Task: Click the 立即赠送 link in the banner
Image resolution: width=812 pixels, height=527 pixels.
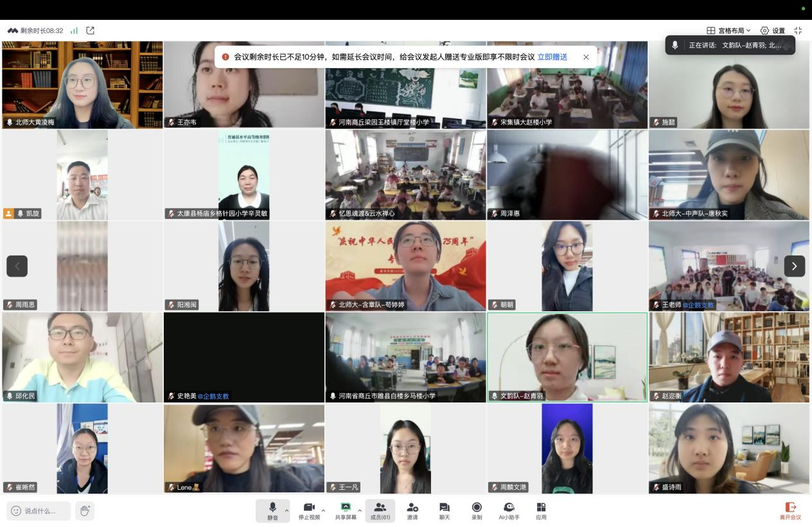Action: click(x=551, y=57)
